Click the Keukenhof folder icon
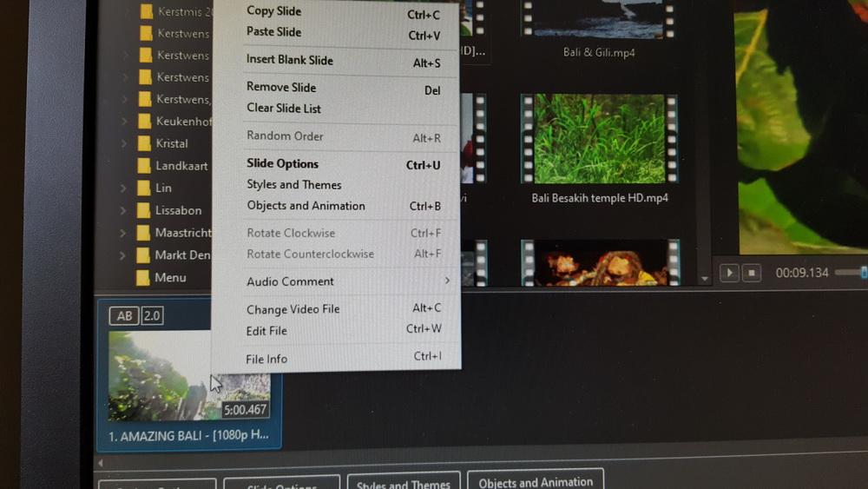Viewport: 868px width, 489px height. [144, 122]
